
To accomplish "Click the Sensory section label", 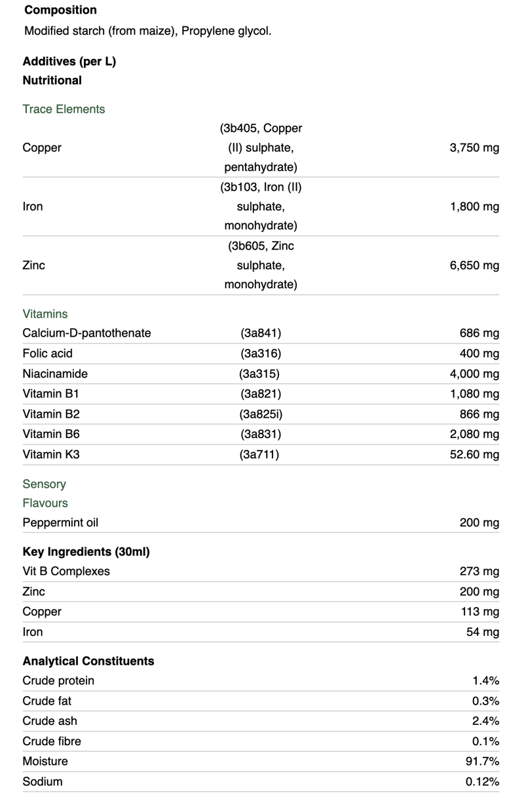I will [x=44, y=485].
